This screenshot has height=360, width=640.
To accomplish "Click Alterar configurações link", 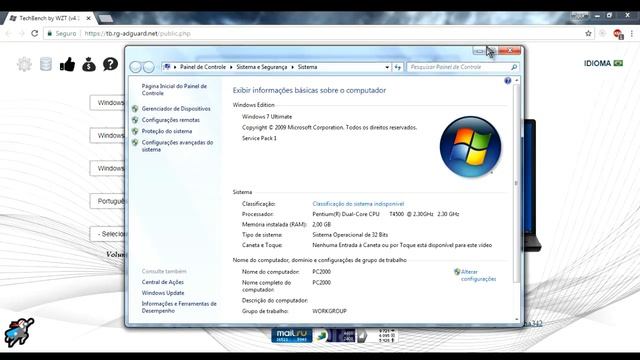I will pos(478,276).
